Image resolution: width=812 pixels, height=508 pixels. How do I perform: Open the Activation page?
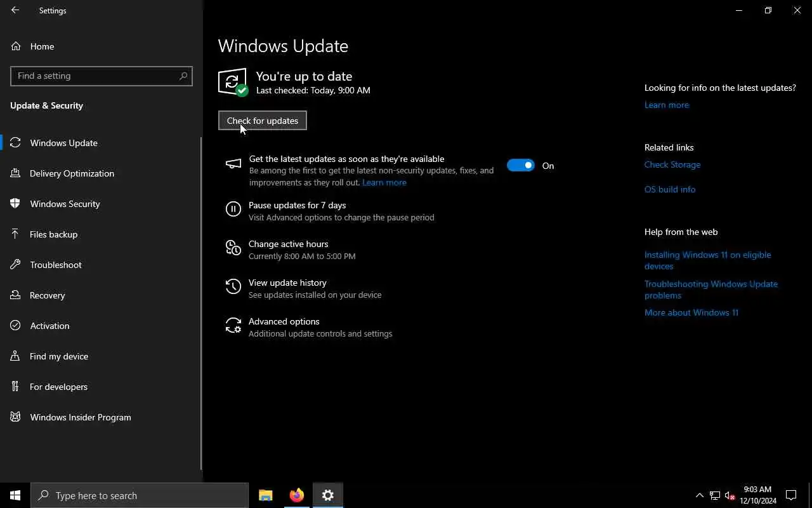point(100,326)
